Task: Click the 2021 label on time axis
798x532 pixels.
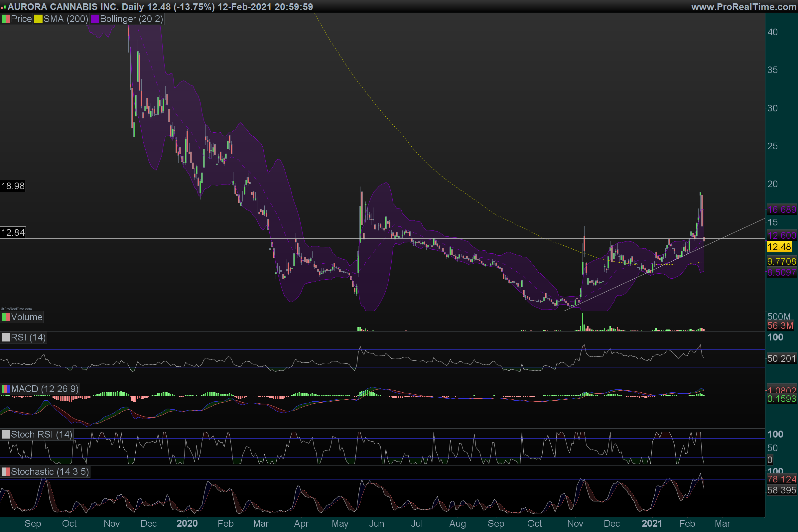Action: tap(652, 523)
